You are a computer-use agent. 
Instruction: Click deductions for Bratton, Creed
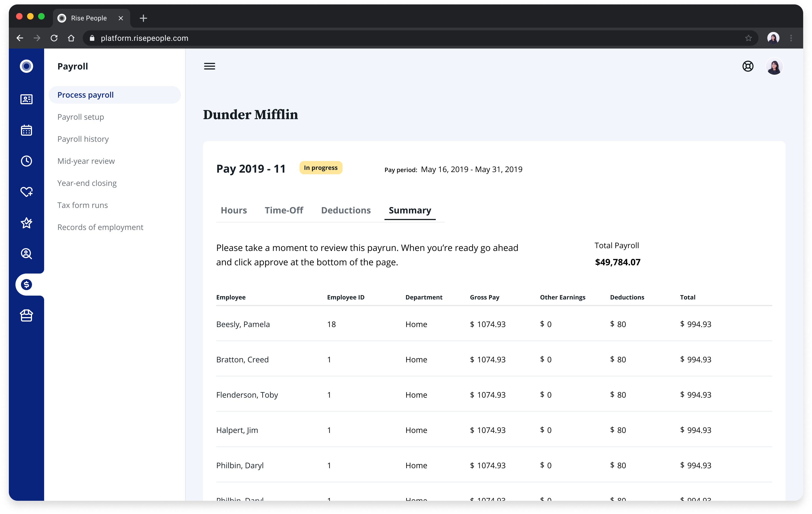pos(618,359)
